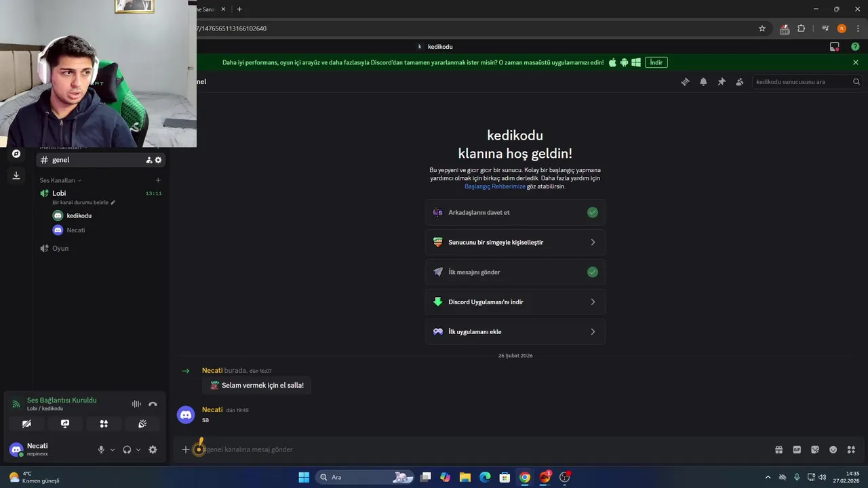
Task: Click the message input field for genel
Action: pos(485,449)
